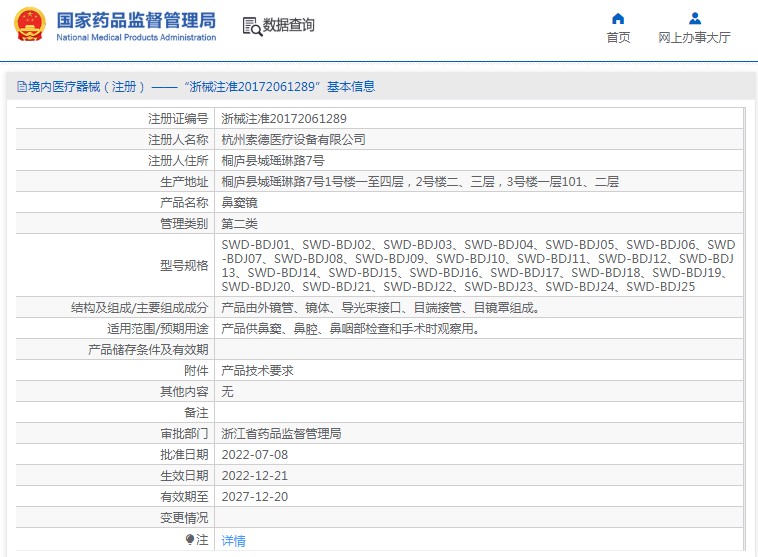This screenshot has height=557, width=758.
Task: Click the 备注 label
Action: tap(196, 413)
